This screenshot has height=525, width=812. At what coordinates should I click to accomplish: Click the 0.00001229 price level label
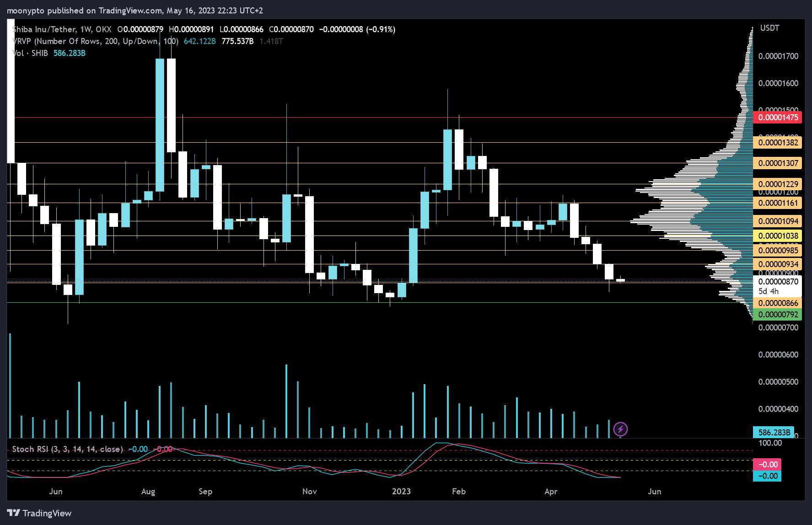point(777,184)
